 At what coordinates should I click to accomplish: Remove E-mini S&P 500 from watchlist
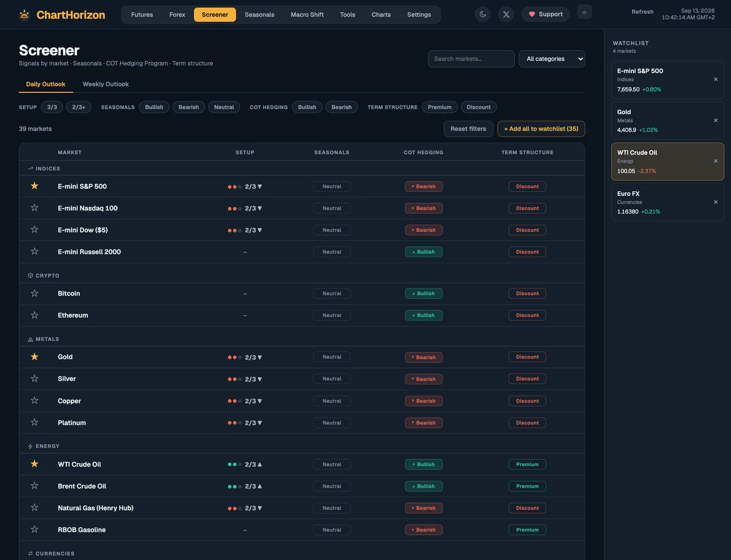pyautogui.click(x=715, y=79)
